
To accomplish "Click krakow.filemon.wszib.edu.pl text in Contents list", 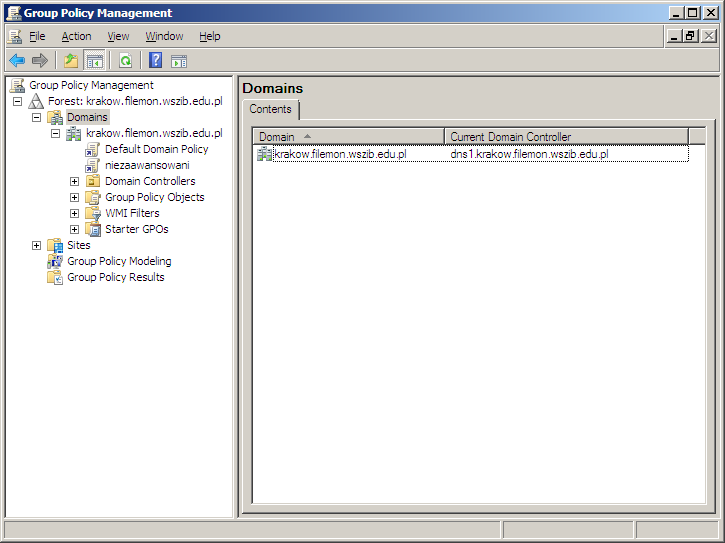I will pyautogui.click(x=340, y=154).
